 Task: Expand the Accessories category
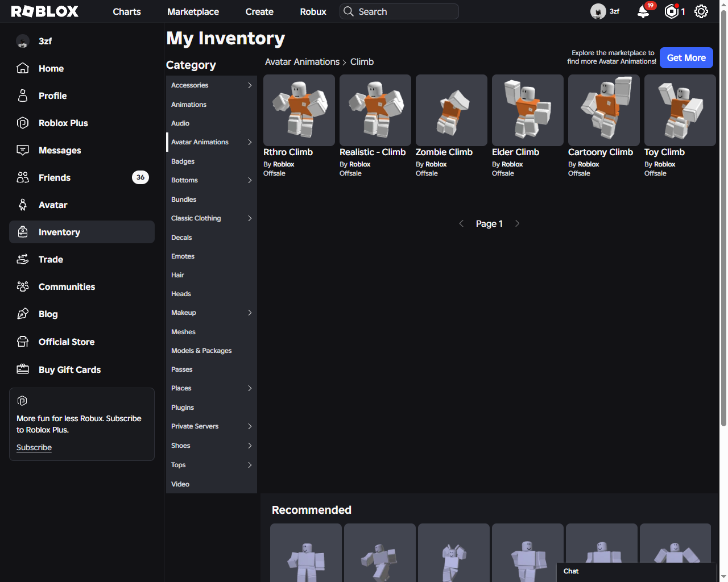250,85
